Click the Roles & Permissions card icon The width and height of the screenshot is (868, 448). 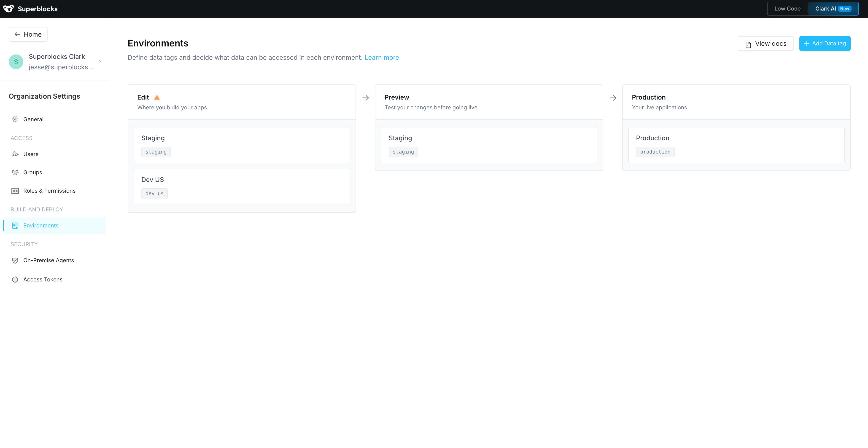(x=15, y=191)
